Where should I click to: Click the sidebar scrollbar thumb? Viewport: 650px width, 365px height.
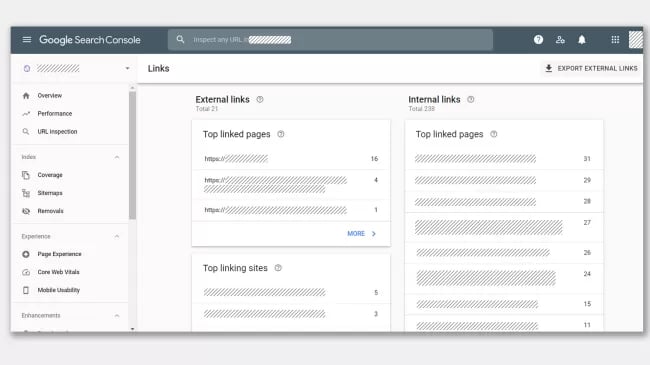point(132,155)
